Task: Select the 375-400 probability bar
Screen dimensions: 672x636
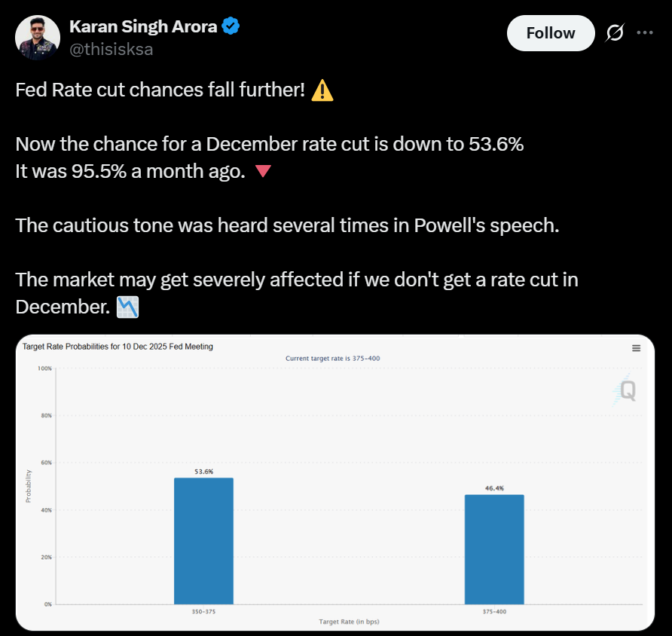Action: tap(494, 549)
